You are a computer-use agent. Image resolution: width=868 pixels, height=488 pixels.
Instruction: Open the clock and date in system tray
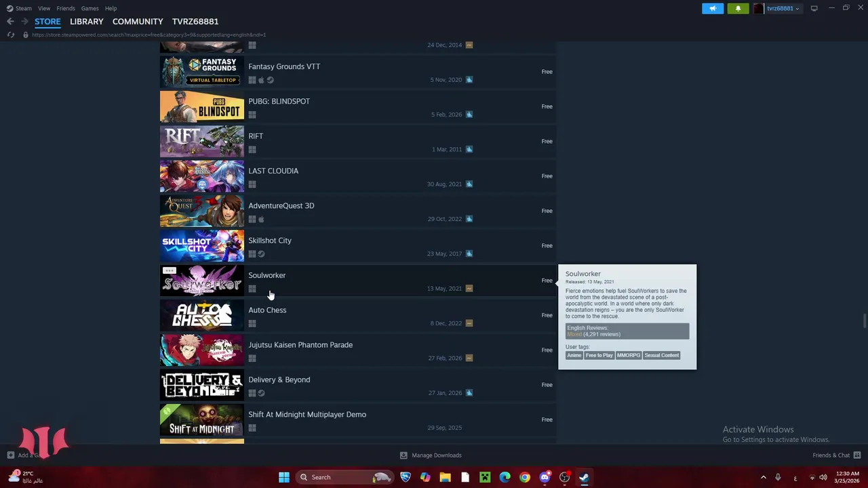(848, 477)
